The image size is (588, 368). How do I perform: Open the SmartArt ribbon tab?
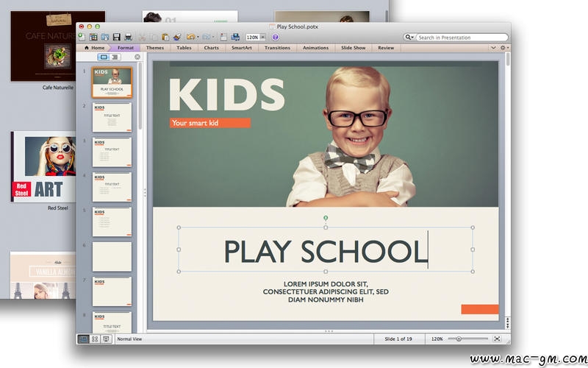click(242, 48)
